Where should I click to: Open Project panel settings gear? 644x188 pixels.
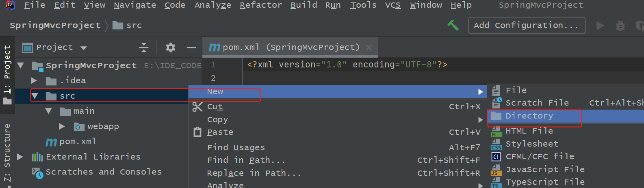(x=171, y=48)
